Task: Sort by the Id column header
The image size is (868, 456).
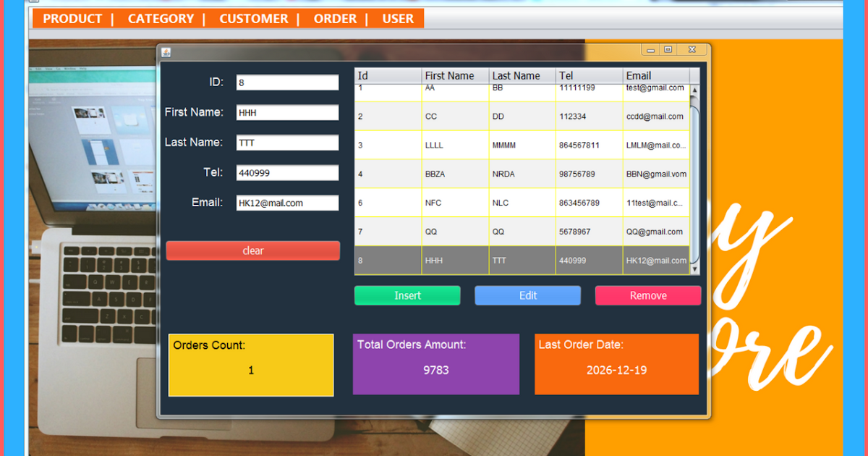Action: point(388,76)
